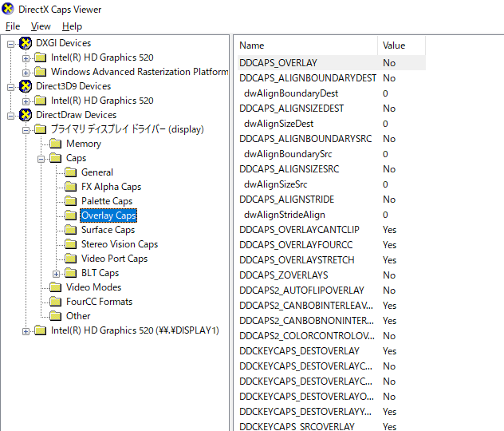This screenshot has width=504, height=431.
Task: Select the FX Alpha Caps tree item
Action: click(x=111, y=187)
